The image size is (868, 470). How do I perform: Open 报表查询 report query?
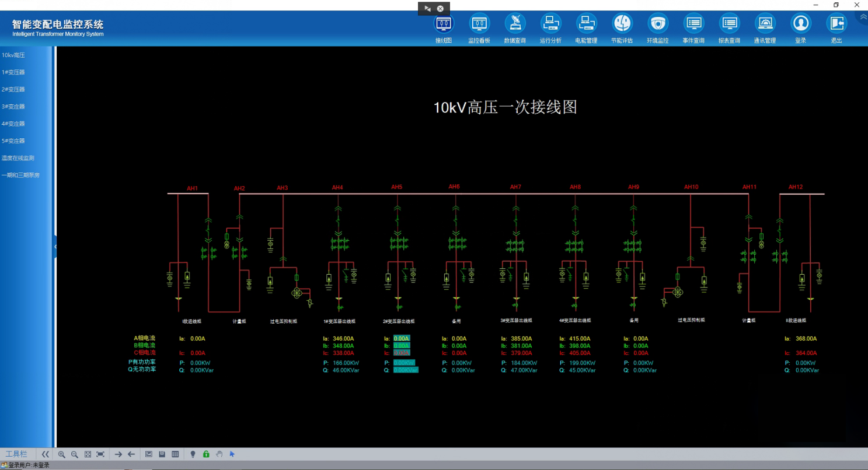(729, 29)
